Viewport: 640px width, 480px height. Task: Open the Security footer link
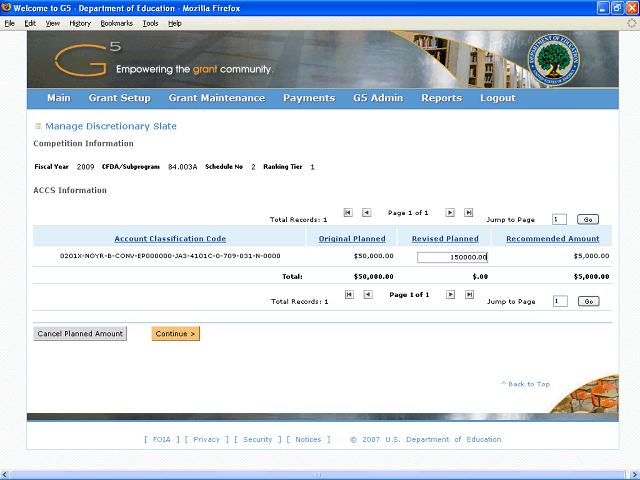(258, 440)
